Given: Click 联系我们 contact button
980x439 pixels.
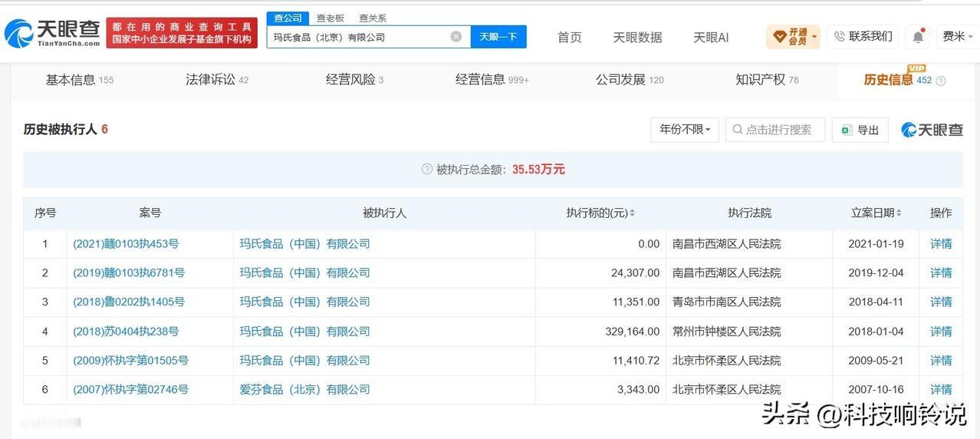Looking at the screenshot, I should click(x=863, y=36).
